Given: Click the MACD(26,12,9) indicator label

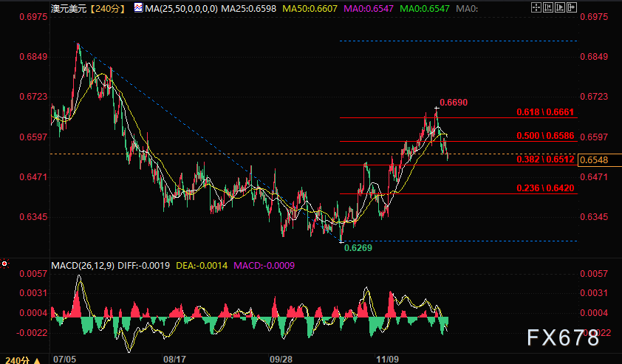Looking at the screenshot, I should point(83,265).
